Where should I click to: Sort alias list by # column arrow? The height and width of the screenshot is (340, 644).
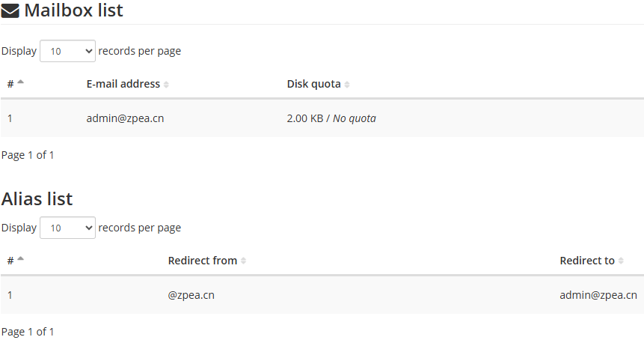pyautogui.click(x=20, y=258)
